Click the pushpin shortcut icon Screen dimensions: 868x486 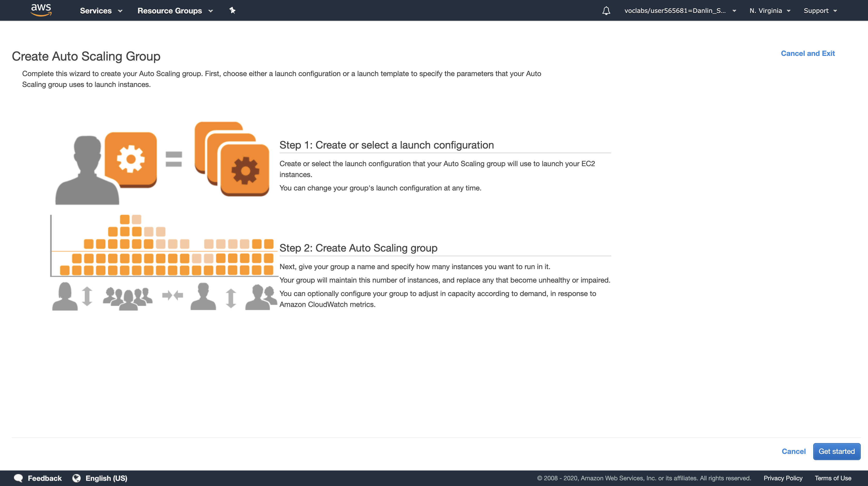[232, 10]
